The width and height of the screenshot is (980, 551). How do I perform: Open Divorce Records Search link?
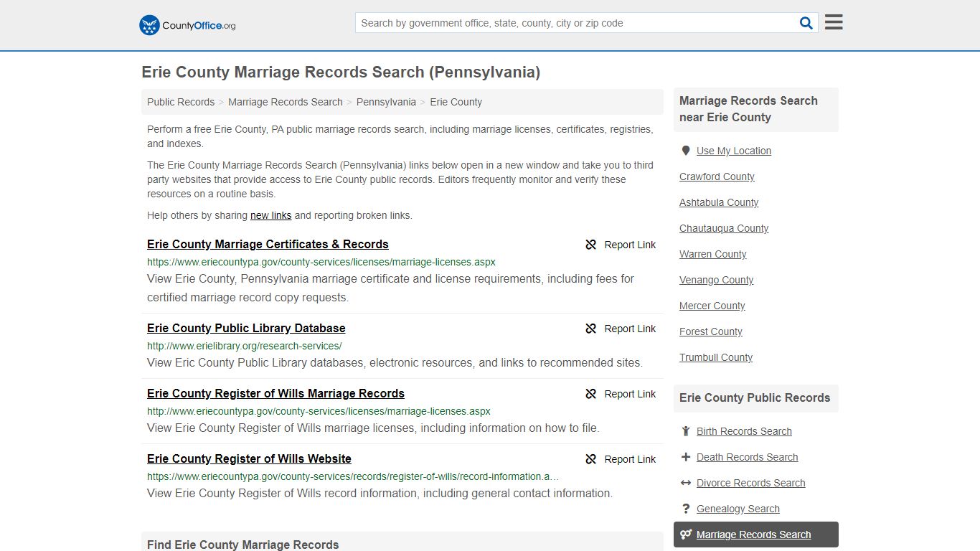pos(750,483)
